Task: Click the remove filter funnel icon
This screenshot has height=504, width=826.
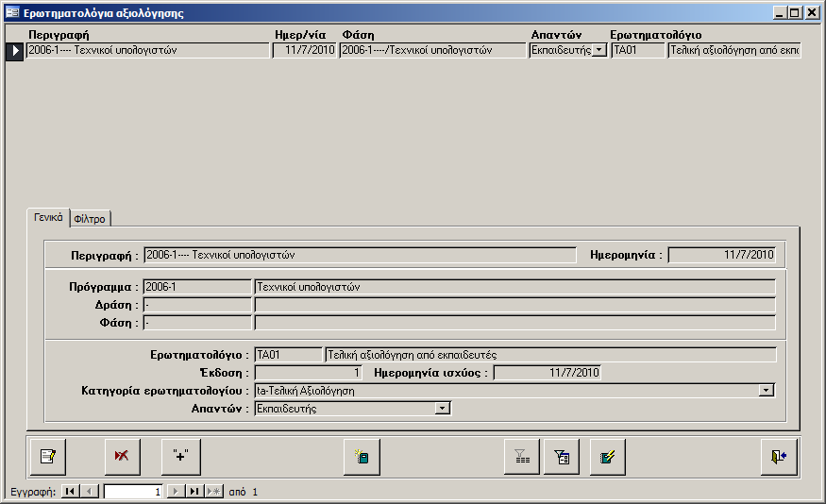Action: [x=521, y=457]
